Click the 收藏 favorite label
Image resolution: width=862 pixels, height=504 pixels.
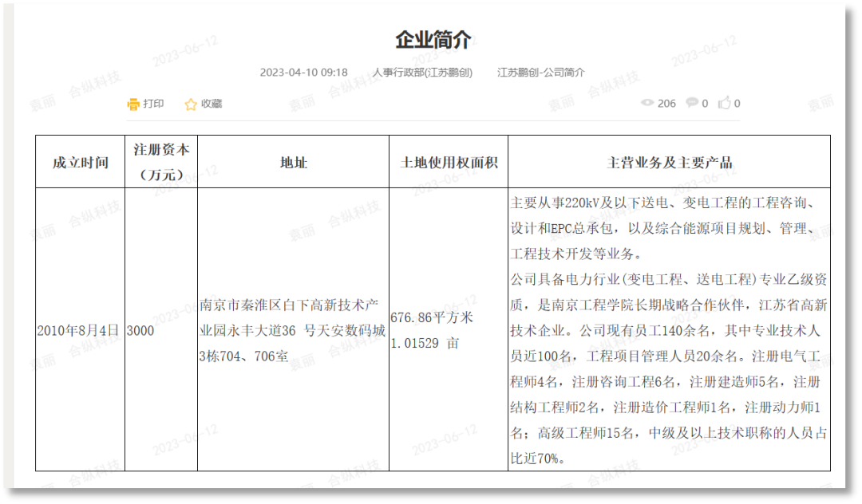pos(212,104)
